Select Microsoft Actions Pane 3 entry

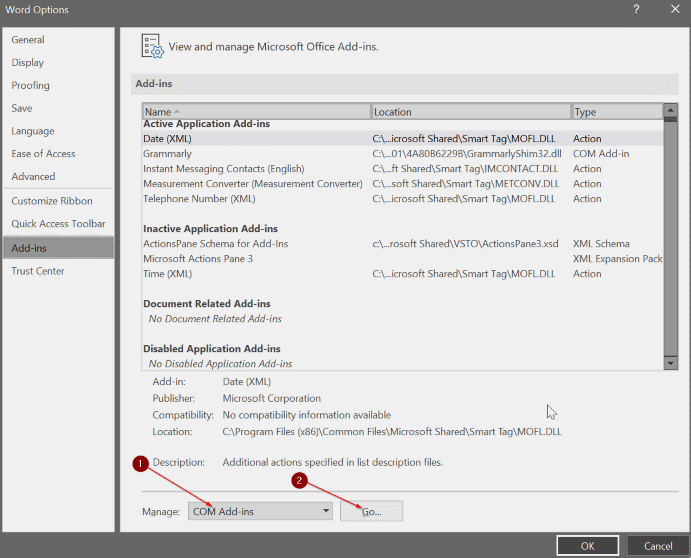[198, 259]
